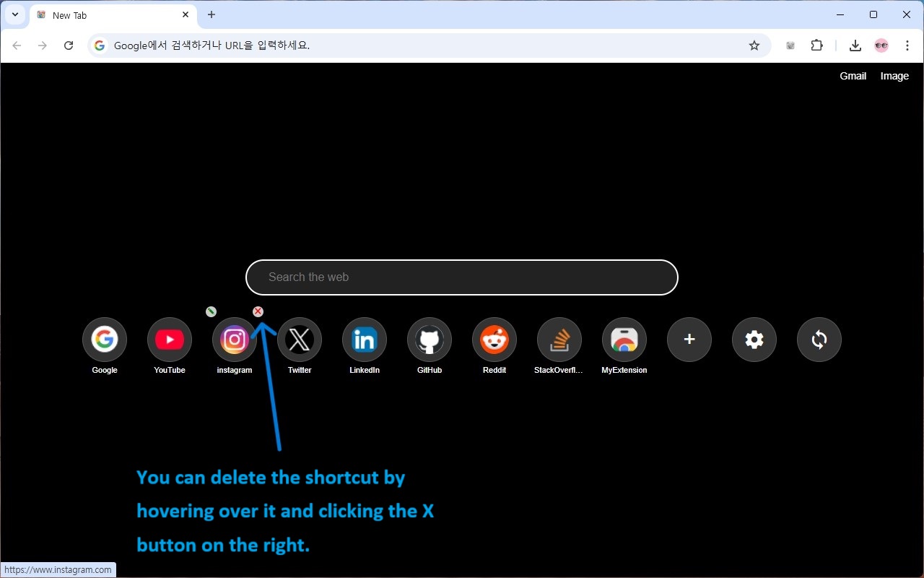Add a new shortcut with plus button
This screenshot has width=924, height=578.
(689, 340)
